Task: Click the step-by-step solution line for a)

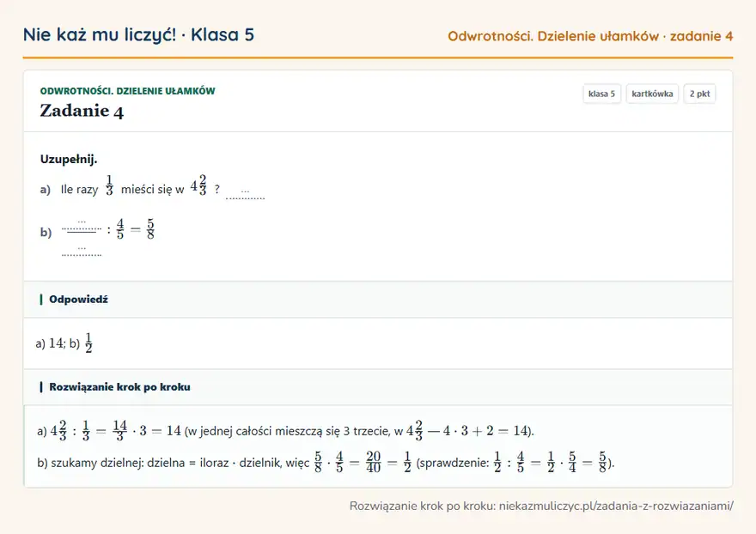Action: coord(285,430)
